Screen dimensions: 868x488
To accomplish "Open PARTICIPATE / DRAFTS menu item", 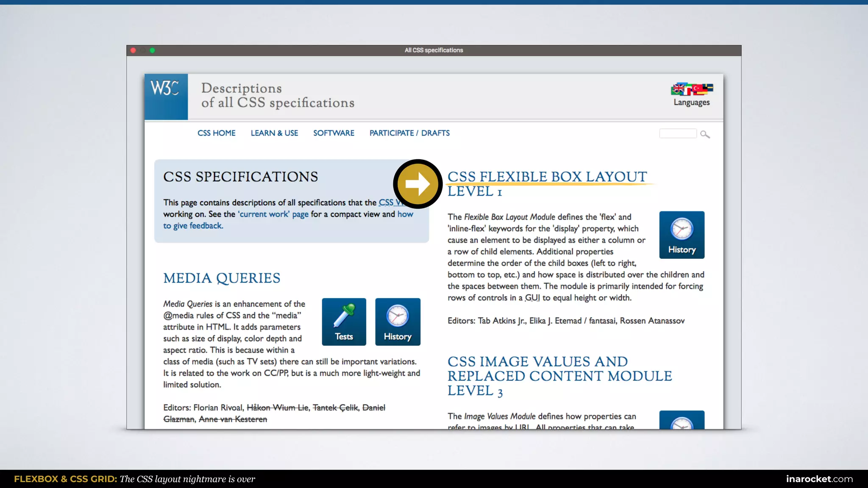I will [409, 133].
